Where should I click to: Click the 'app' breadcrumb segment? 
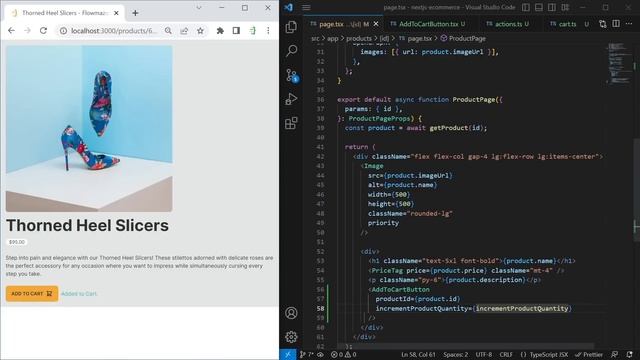pos(333,38)
